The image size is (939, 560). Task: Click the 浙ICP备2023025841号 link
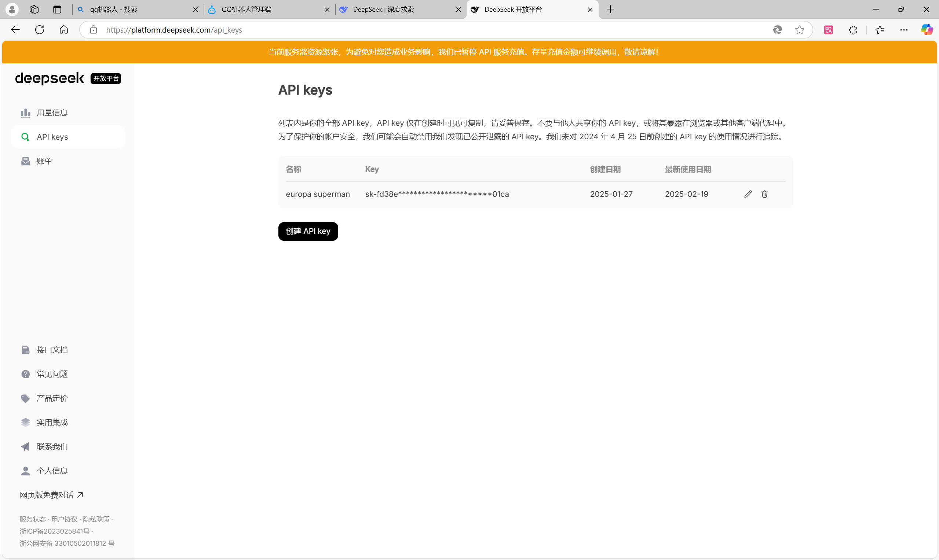(54, 531)
